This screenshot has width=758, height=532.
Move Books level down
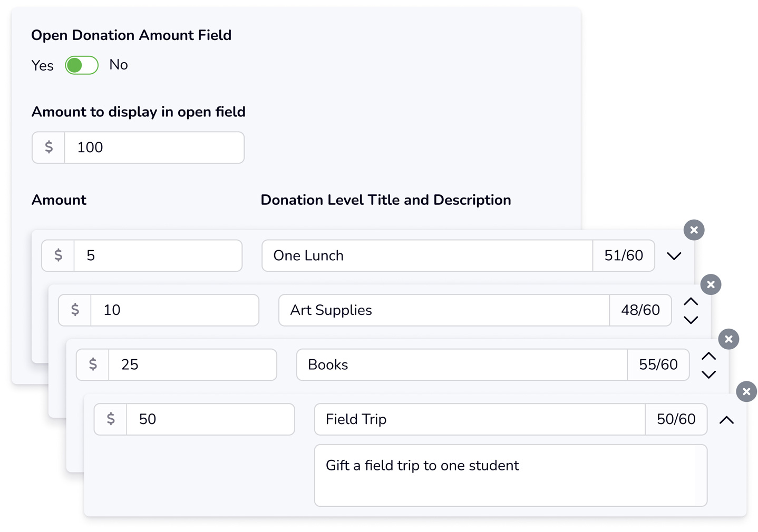708,375
